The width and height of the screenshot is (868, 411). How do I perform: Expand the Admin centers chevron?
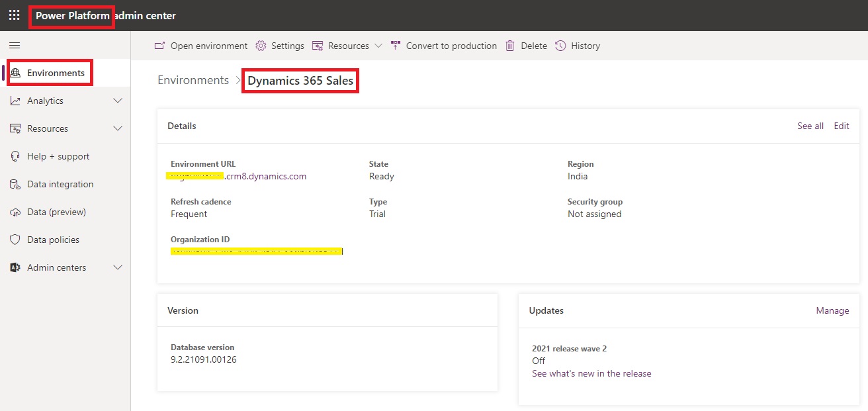click(x=118, y=267)
